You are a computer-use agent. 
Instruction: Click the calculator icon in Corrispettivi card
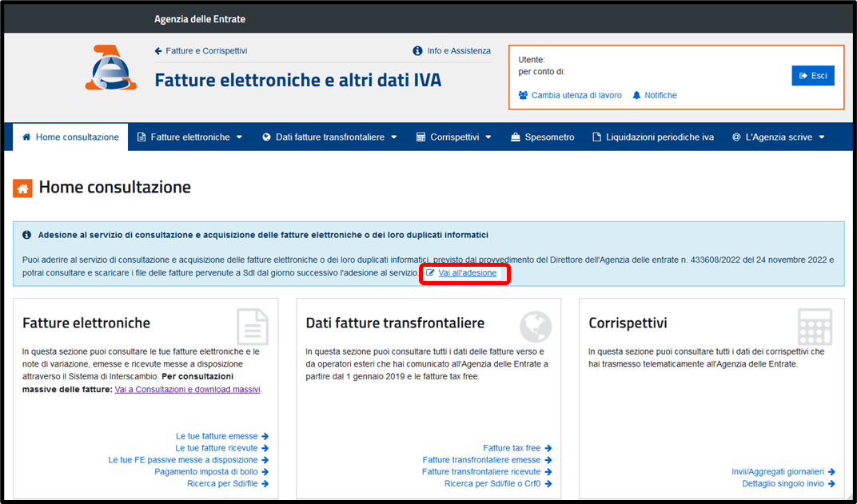[x=815, y=327]
